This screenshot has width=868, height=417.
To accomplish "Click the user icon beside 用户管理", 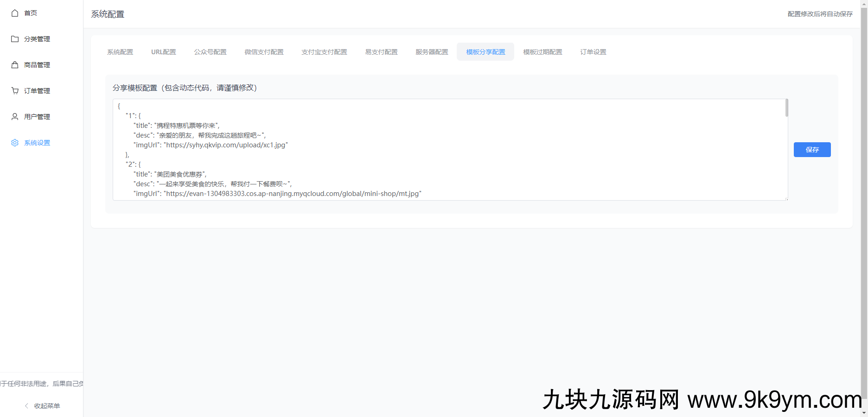I will click(14, 116).
